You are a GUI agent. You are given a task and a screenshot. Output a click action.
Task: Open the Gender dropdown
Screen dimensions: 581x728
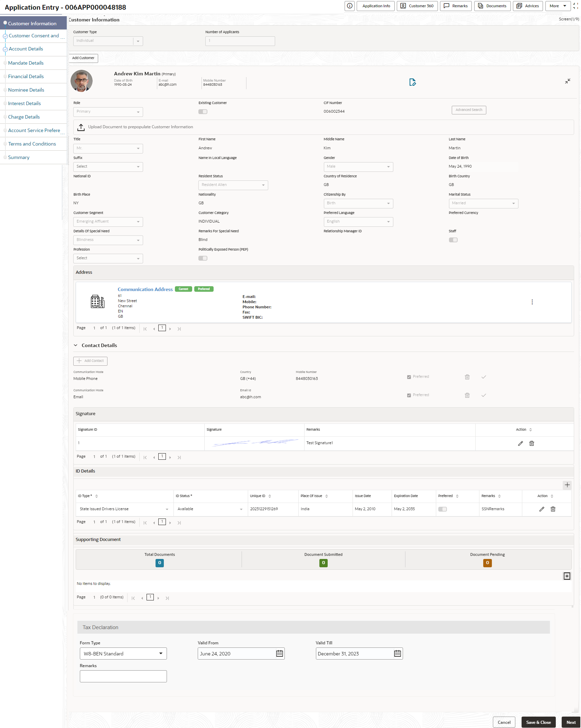pos(358,167)
